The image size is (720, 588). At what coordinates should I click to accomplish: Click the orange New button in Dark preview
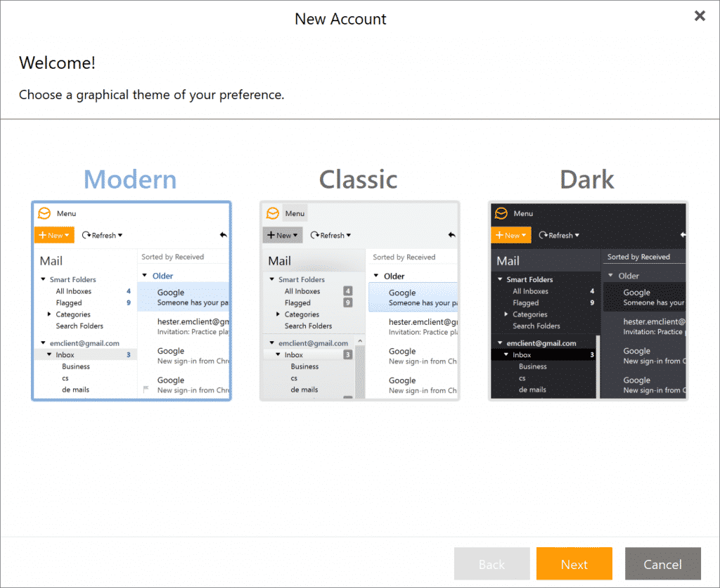(510, 235)
